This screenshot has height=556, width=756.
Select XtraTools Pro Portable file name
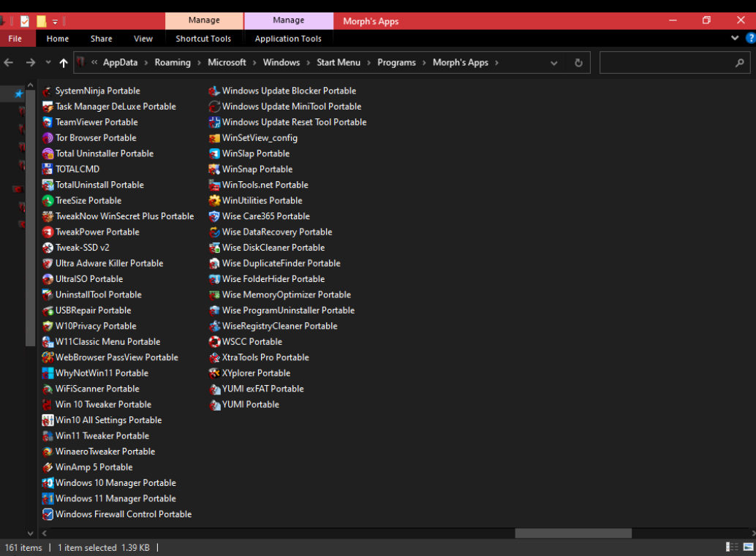click(265, 357)
